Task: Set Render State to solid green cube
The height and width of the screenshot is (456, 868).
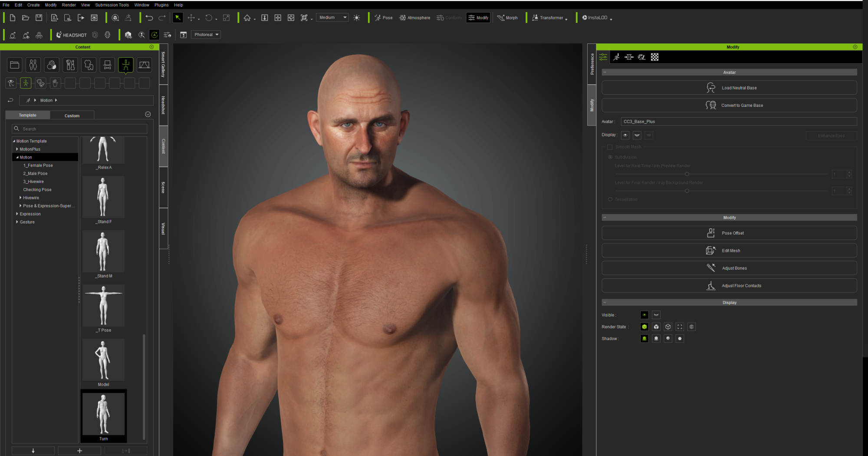Action: [644, 327]
